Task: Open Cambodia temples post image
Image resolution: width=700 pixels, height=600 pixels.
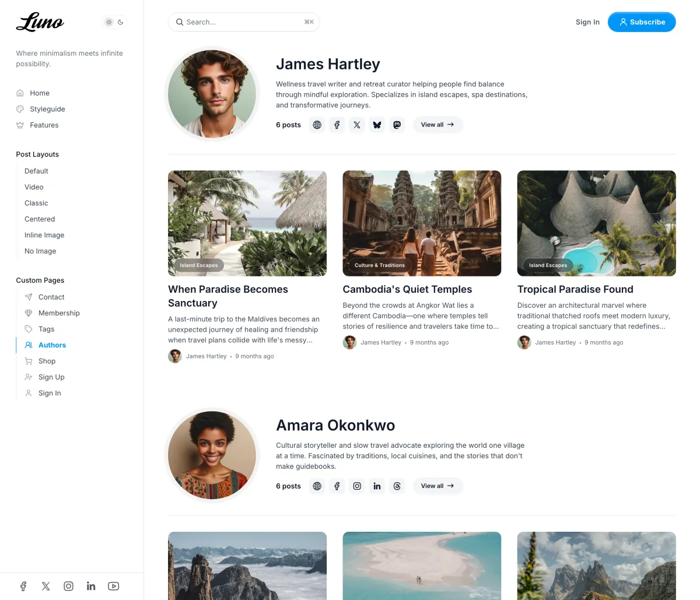Action: pyautogui.click(x=422, y=223)
